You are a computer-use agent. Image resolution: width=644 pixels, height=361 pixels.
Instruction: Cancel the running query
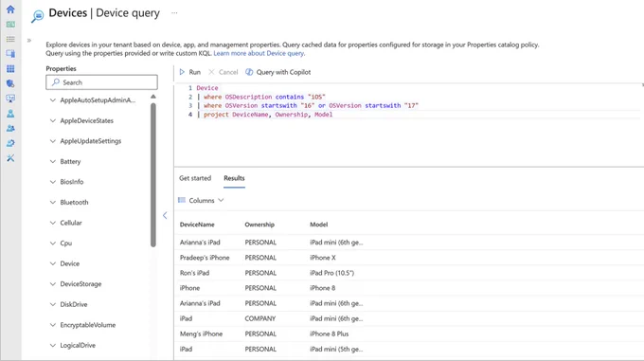(224, 72)
